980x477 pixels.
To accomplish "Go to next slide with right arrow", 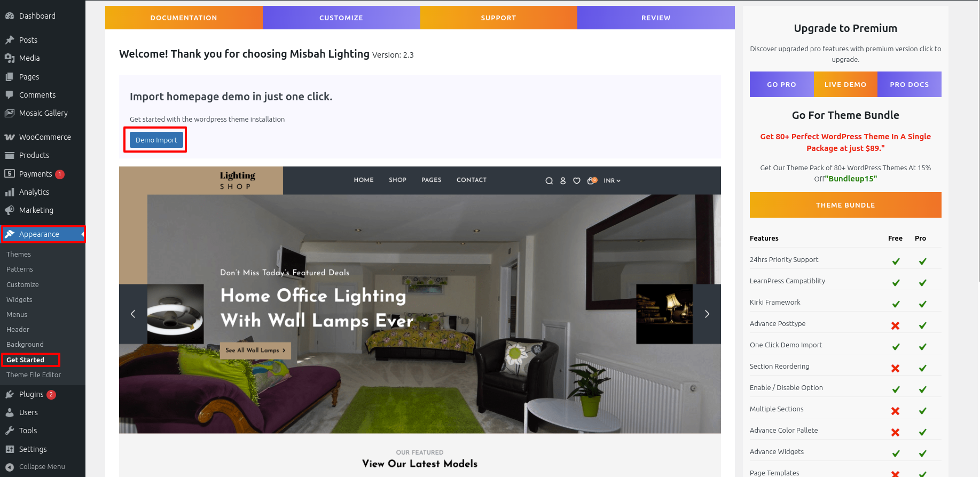I will click(x=707, y=314).
